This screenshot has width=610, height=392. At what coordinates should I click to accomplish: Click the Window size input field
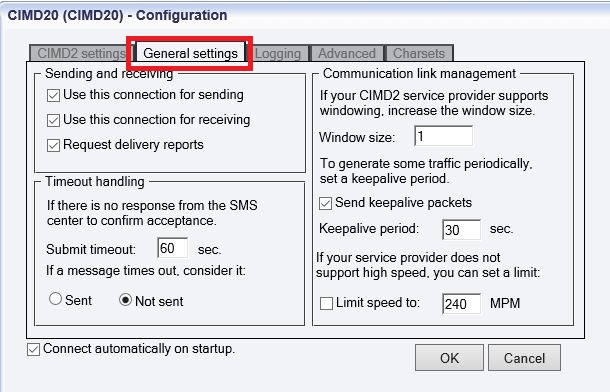(x=443, y=136)
